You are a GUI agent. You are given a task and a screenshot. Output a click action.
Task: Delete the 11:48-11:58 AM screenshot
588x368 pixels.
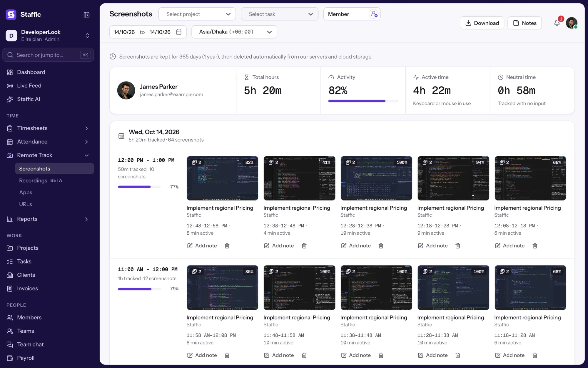(x=304, y=355)
